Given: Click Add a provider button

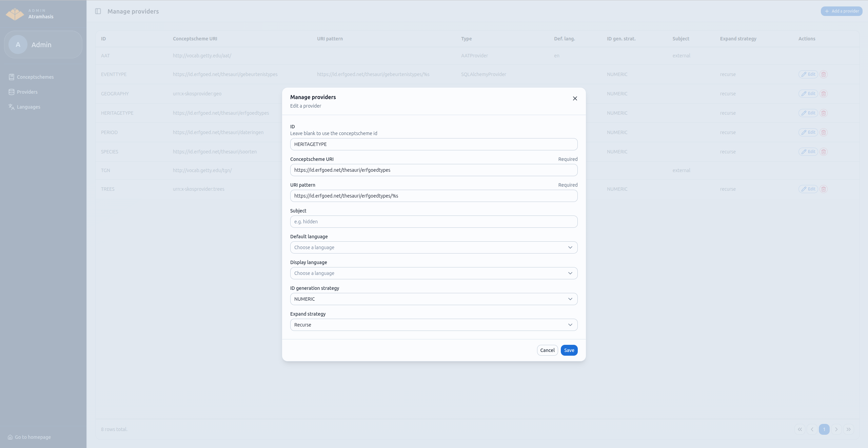Looking at the screenshot, I should click(x=842, y=11).
